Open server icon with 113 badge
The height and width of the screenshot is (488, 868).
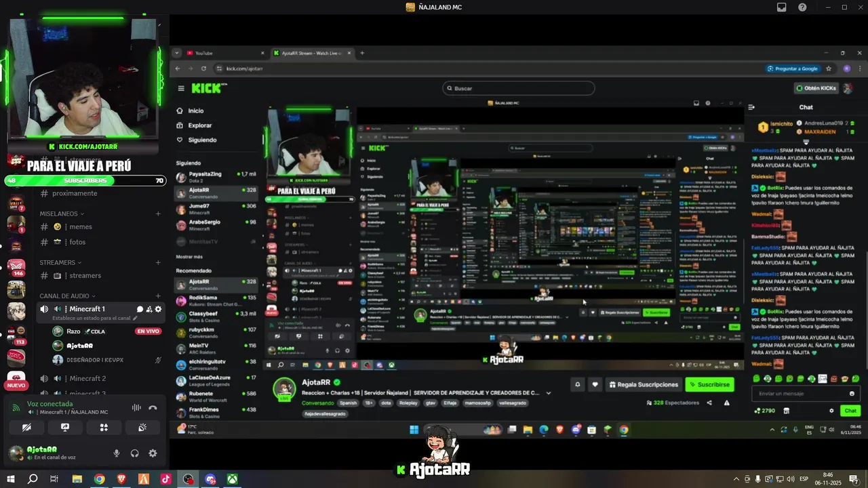point(16,335)
